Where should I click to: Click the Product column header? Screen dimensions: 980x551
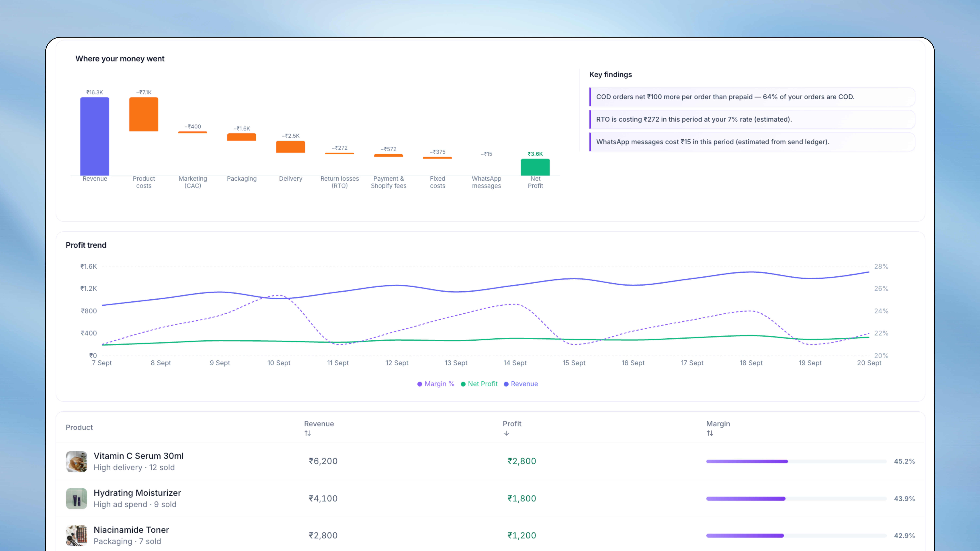coord(79,427)
